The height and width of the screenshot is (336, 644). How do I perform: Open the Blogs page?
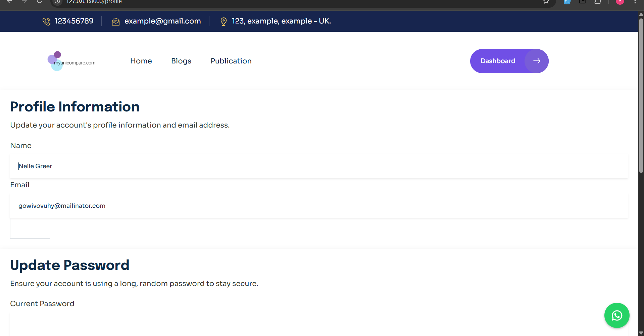tap(181, 61)
